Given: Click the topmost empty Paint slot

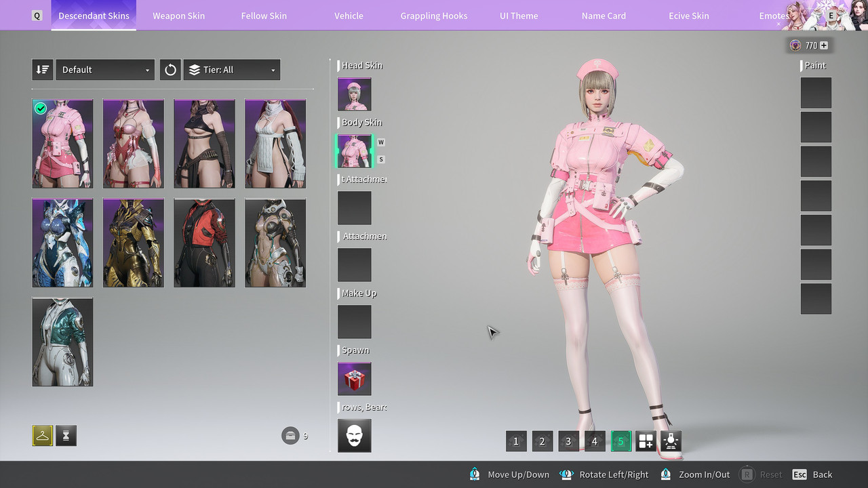Looking at the screenshot, I should point(816,93).
